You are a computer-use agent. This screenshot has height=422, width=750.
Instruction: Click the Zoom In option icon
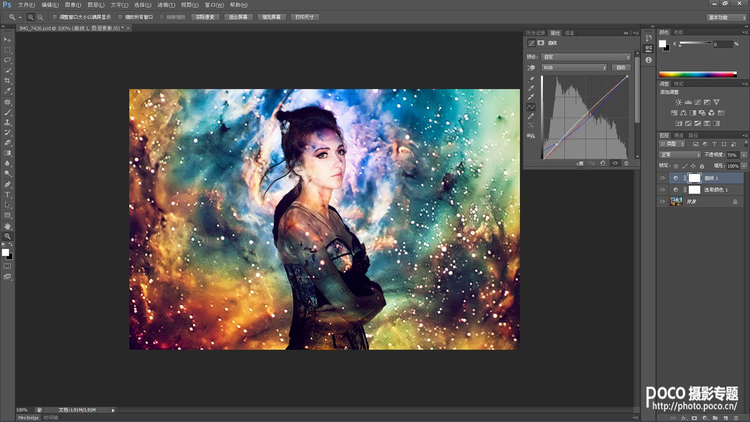click(x=31, y=17)
